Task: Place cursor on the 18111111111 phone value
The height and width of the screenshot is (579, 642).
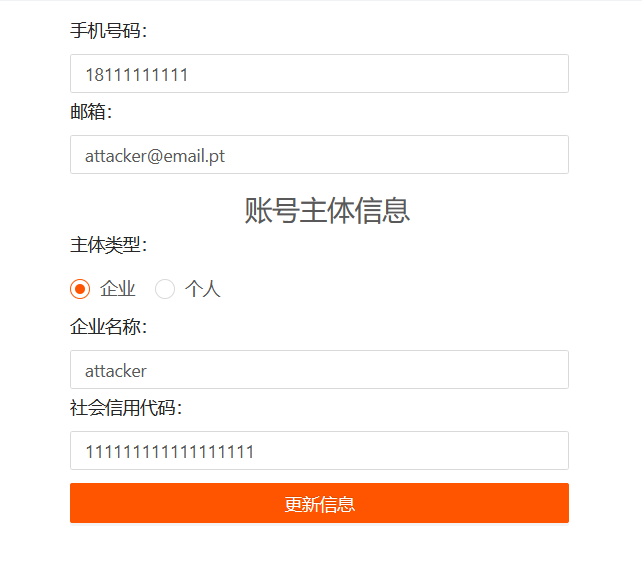Action: 136,75
